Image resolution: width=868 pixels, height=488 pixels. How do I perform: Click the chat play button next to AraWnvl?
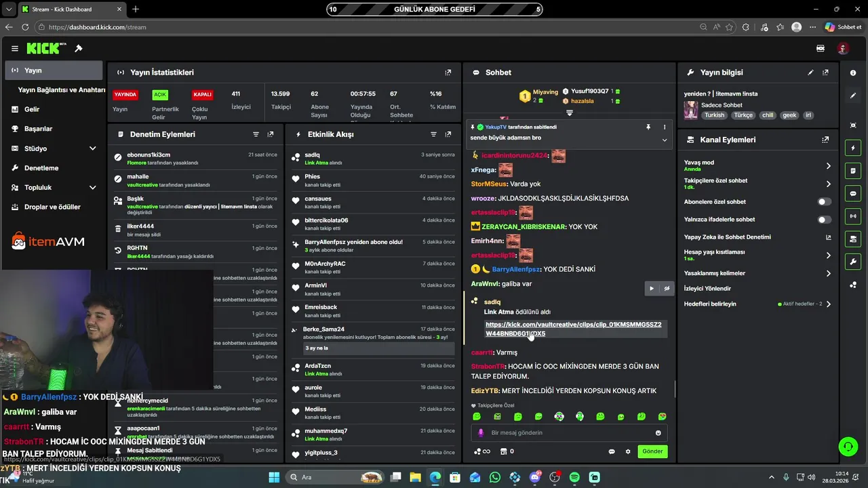[652, 288]
